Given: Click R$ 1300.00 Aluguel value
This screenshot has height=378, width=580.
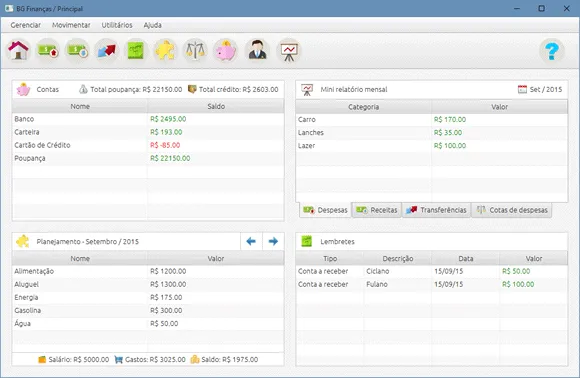Looking at the screenshot, I should [x=168, y=284].
